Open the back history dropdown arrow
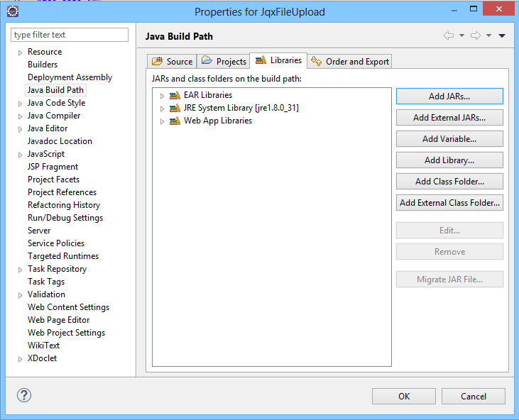Screen dimensions: 519x420 [461, 35]
